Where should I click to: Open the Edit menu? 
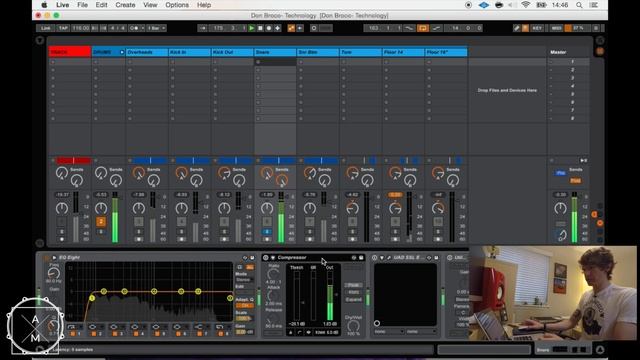click(x=101, y=5)
